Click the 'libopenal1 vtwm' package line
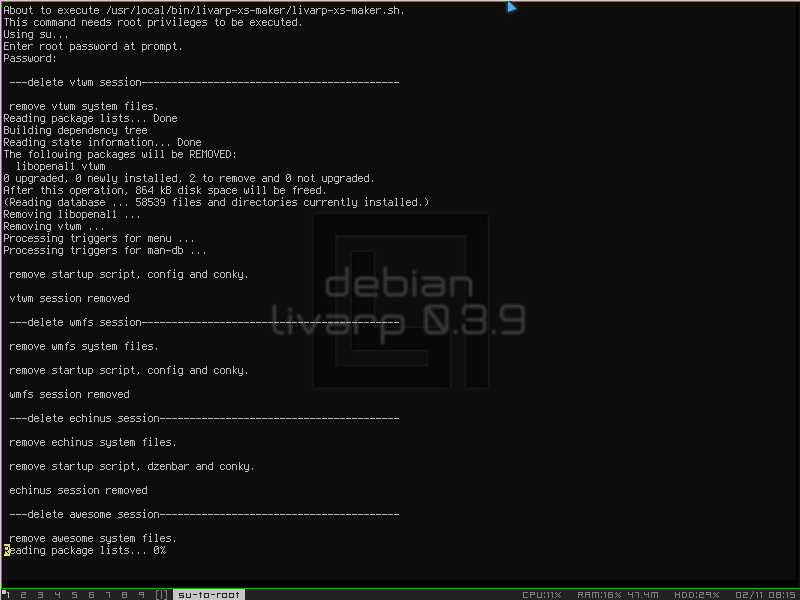 coord(60,166)
